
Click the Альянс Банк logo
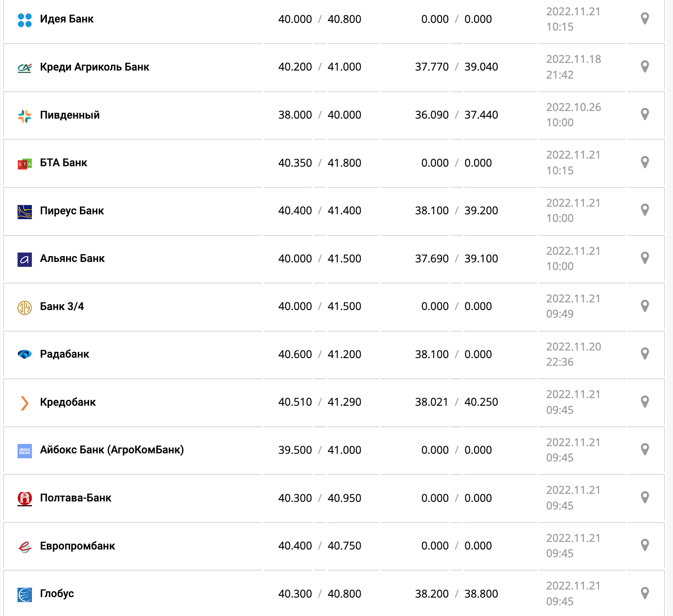pyautogui.click(x=25, y=259)
